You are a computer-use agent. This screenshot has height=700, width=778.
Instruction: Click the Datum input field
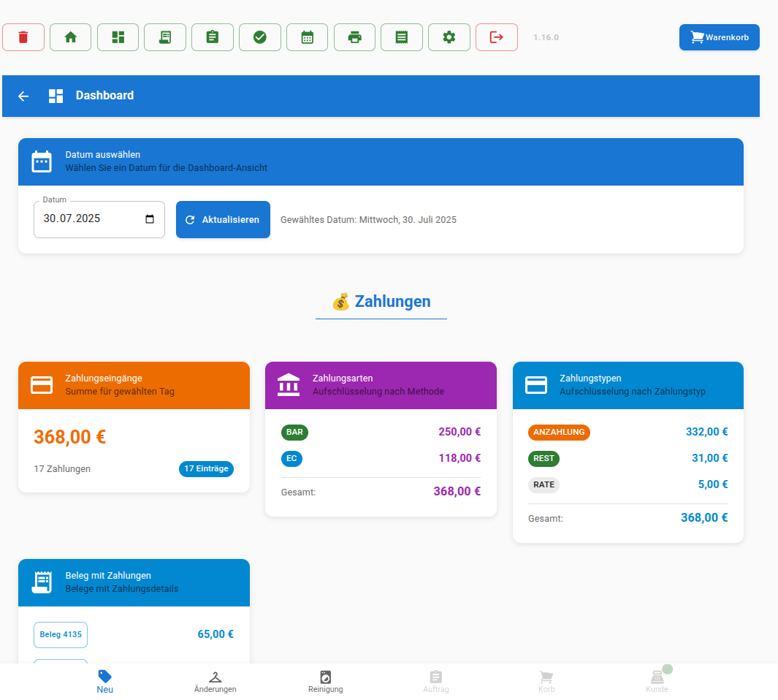click(88, 219)
